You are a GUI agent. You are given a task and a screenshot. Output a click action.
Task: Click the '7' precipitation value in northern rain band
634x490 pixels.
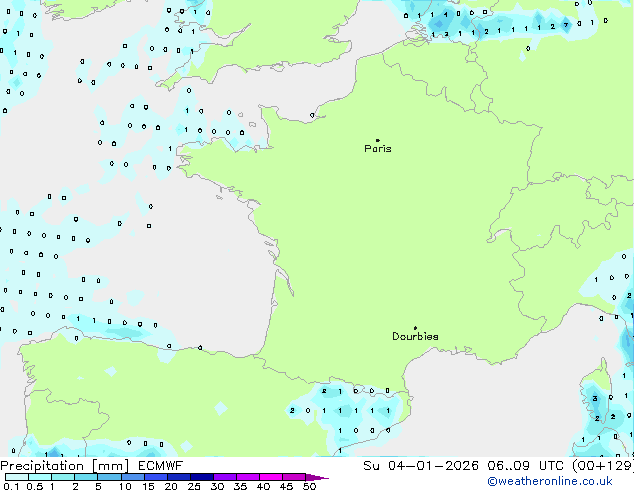tap(566, 25)
